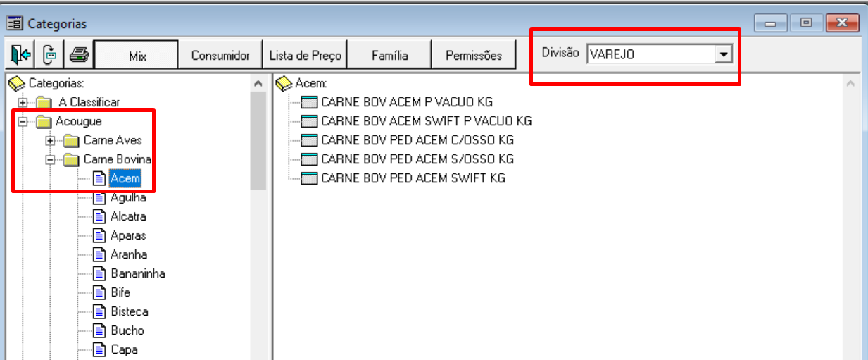
Task: Select the Carne Aves folder
Action: click(113, 140)
